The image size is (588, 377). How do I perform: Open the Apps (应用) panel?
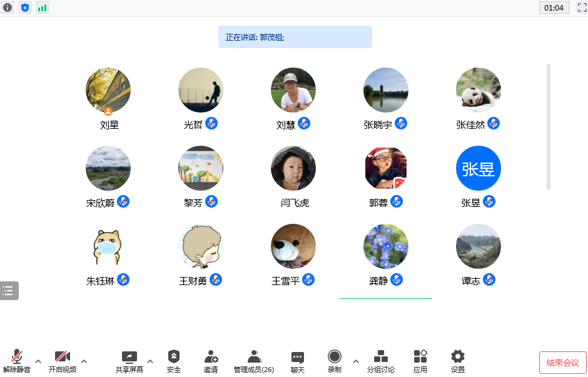(x=420, y=361)
